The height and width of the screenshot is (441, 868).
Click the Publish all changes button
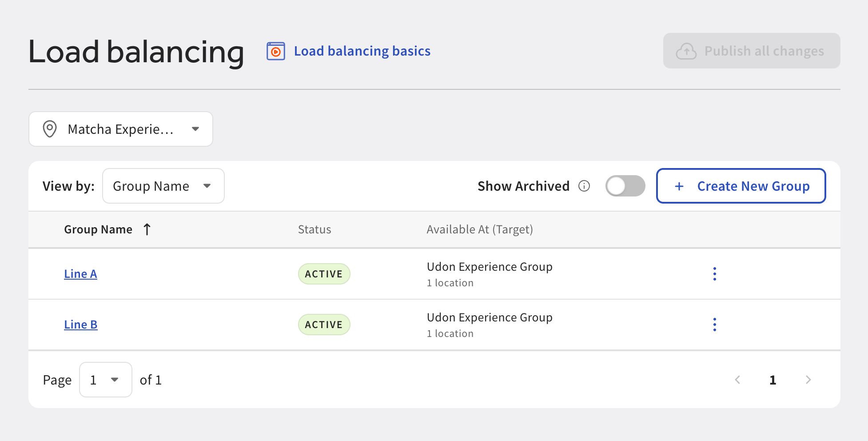pos(752,51)
